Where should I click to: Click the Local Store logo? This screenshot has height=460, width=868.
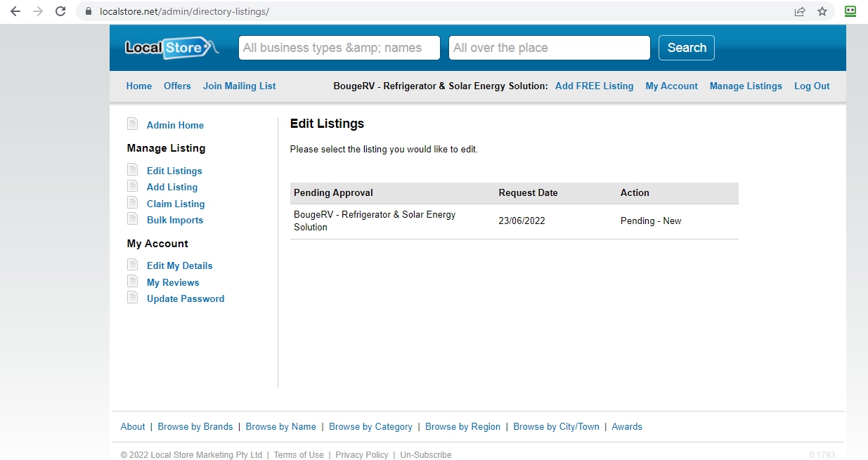coord(171,48)
